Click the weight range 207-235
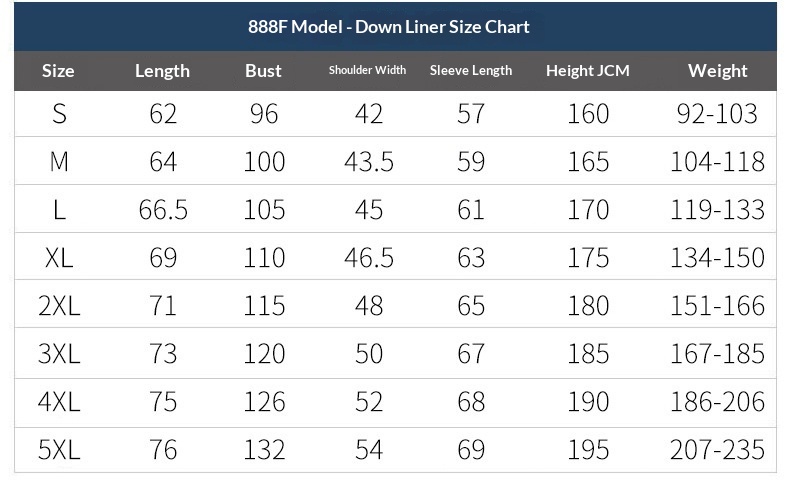This screenshot has height=487, width=790. [717, 450]
